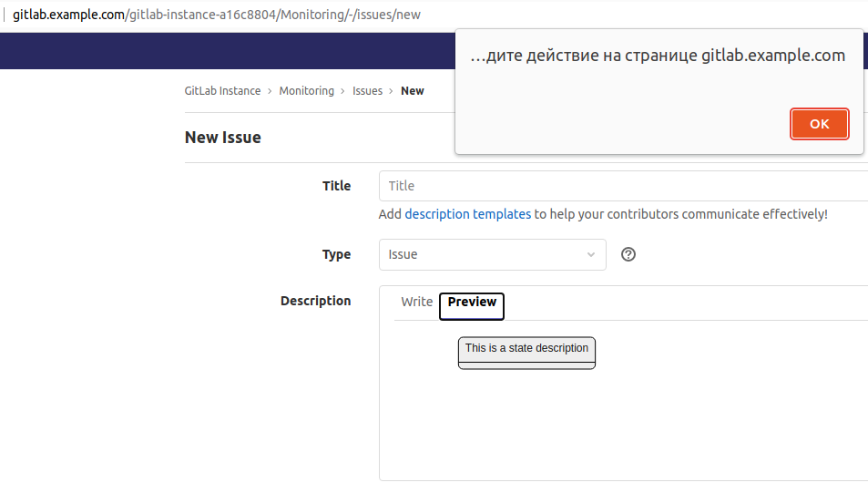868x493 pixels.
Task: Click chevron separator after Monitoring breadcrumb
Action: click(x=343, y=91)
